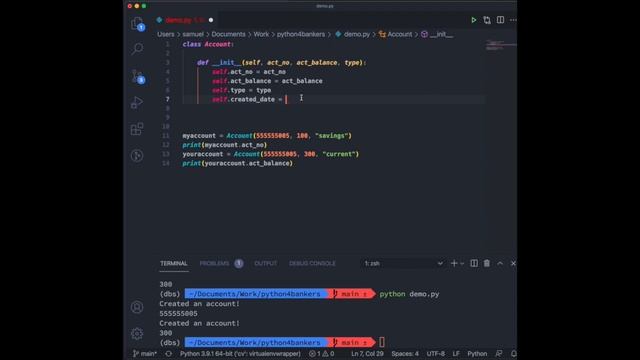Split the terminal pane
The height and width of the screenshot is (360, 640).
[x=474, y=263]
